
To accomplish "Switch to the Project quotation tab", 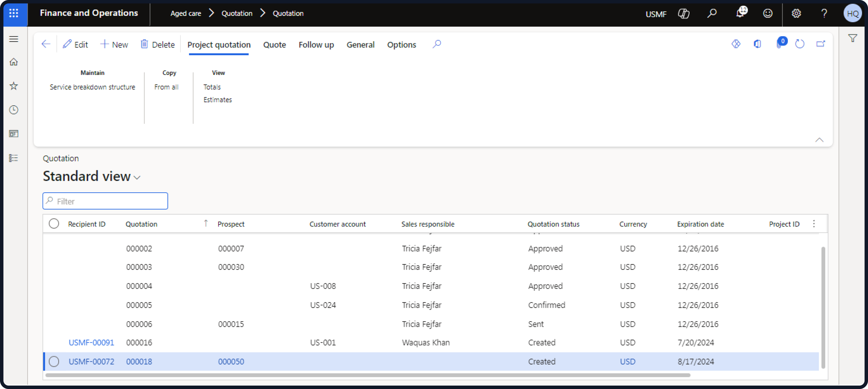I will (219, 45).
